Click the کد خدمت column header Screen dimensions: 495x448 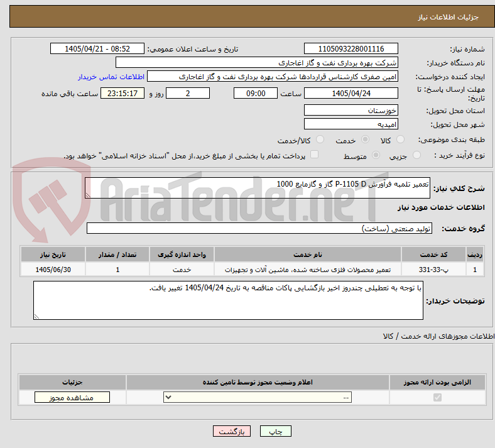434,254
